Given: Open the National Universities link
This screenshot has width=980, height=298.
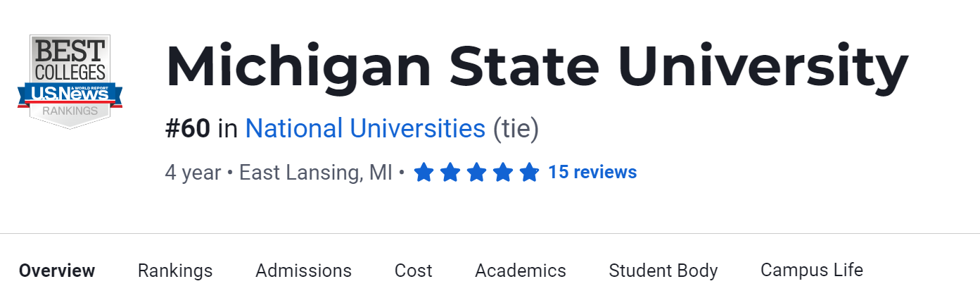Looking at the screenshot, I should click(365, 129).
